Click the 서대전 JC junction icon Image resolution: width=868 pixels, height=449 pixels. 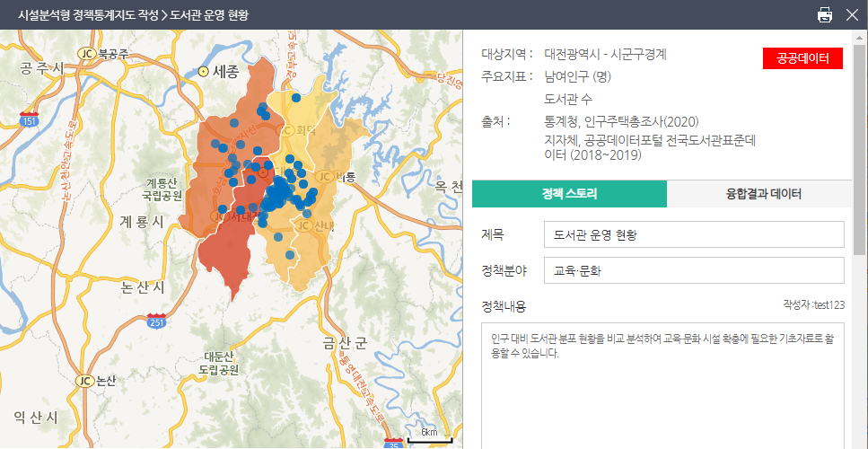pyautogui.click(x=219, y=217)
